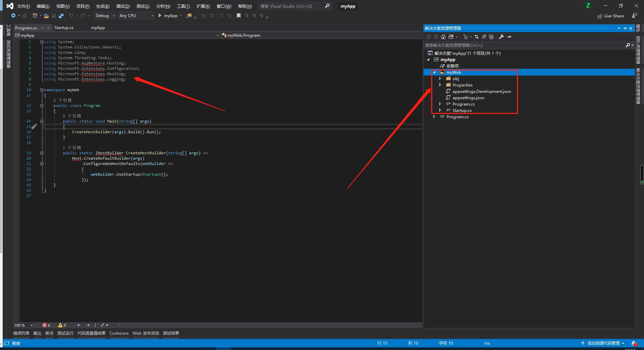This screenshot has width=644, height=350.
Task: Click the Live Share button
Action: 611,16
